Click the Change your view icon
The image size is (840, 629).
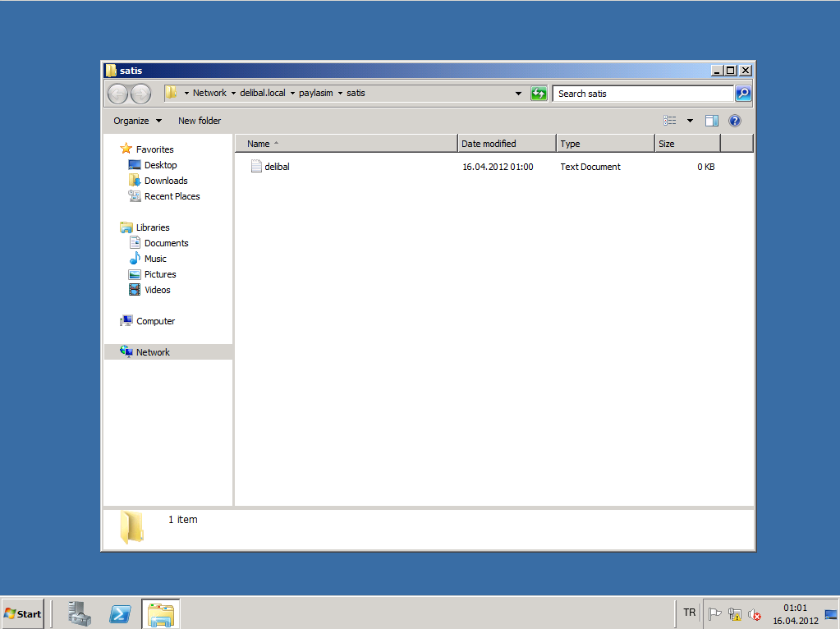click(670, 121)
